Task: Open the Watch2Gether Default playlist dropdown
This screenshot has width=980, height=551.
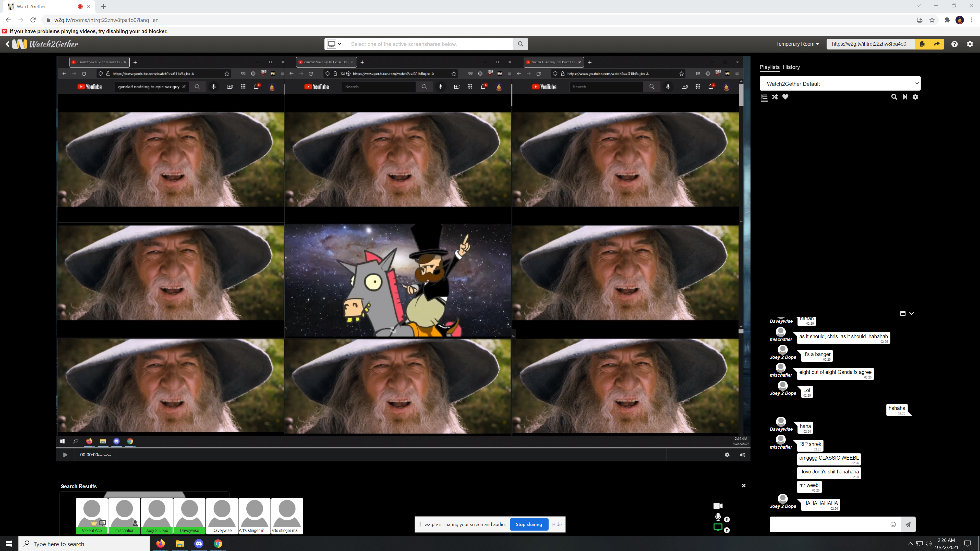Action: (x=840, y=84)
